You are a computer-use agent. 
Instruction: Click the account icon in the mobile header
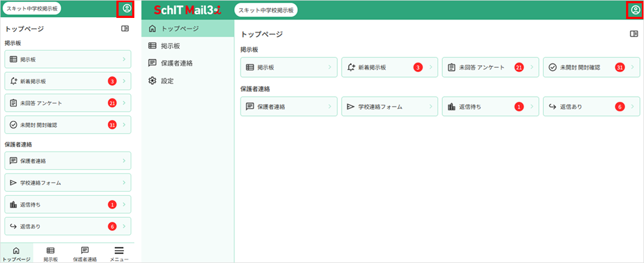[x=126, y=9]
